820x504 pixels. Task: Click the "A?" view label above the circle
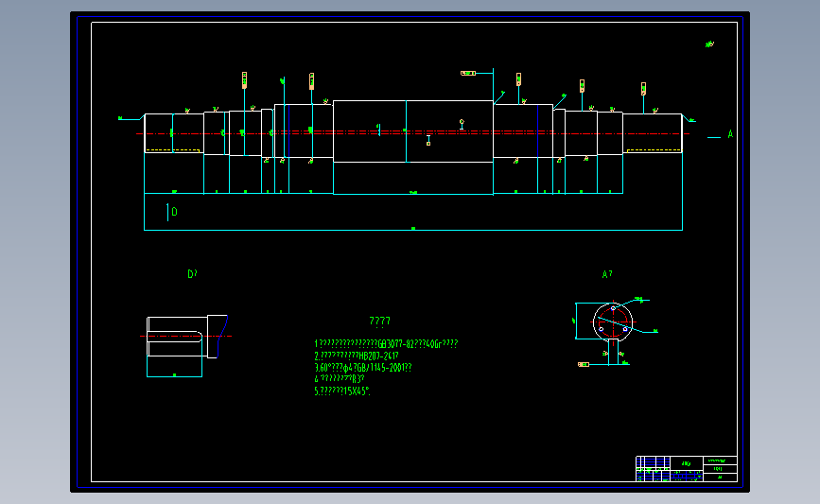pos(607,274)
